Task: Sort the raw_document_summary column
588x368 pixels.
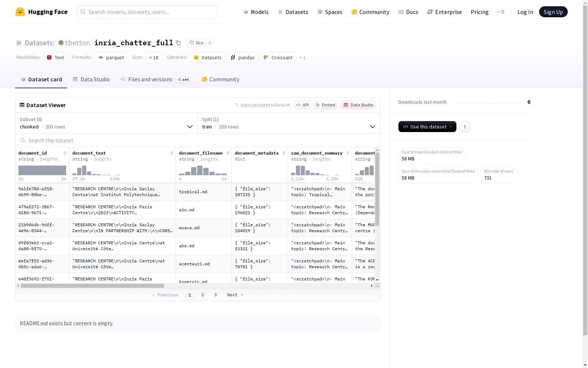Action: tap(348, 153)
